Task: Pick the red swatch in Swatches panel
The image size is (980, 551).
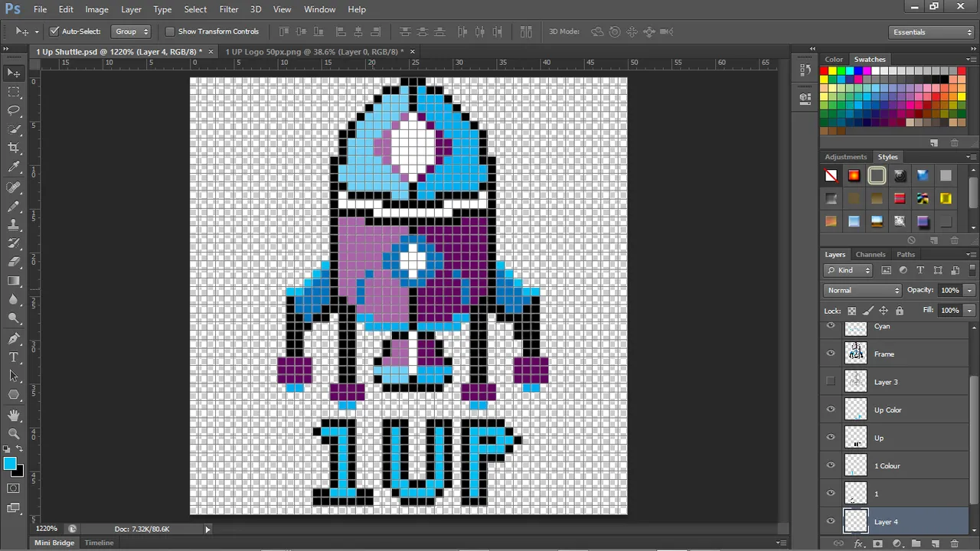Action: [825, 71]
